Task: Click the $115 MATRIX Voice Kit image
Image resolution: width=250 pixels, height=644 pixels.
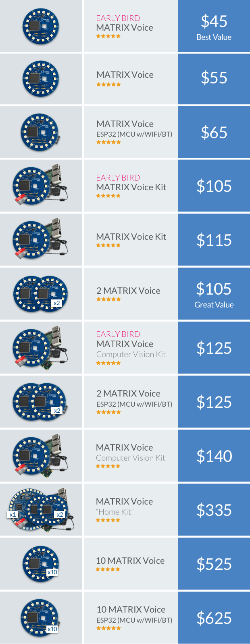Action: (x=40, y=239)
